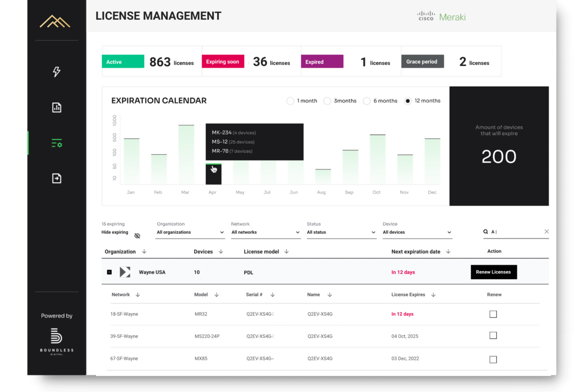Screen dimensions: 588x392
Task: Click the search magnifier icon
Action: pyautogui.click(x=485, y=232)
